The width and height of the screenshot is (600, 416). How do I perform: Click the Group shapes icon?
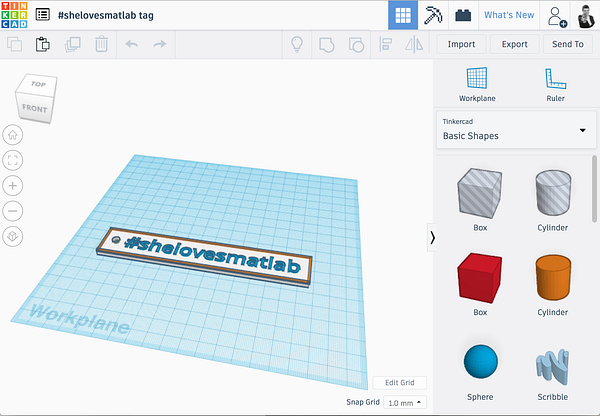click(326, 45)
